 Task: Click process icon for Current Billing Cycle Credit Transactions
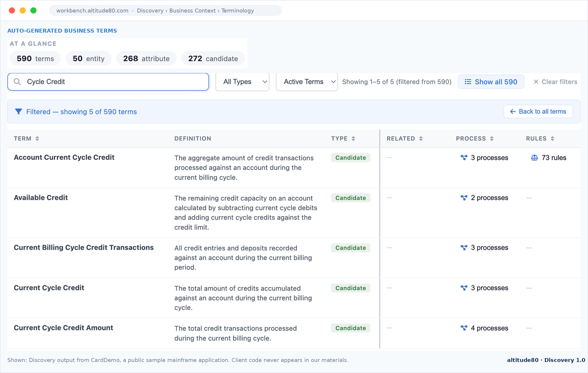(x=464, y=248)
